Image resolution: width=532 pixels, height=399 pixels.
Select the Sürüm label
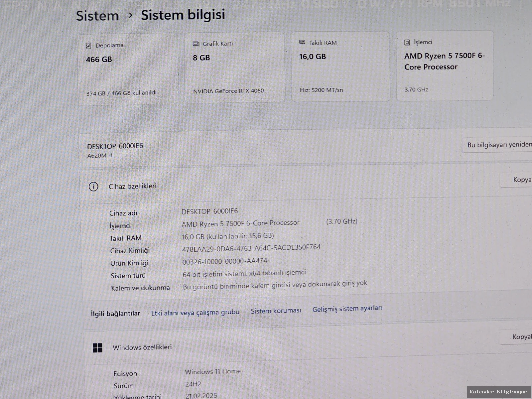tap(124, 386)
